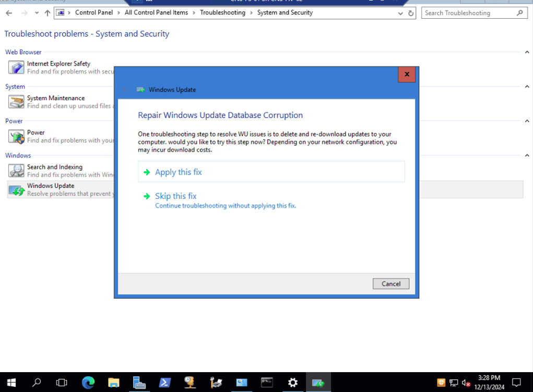Click Internet Explorer Safety link text
Image resolution: width=533 pixels, height=392 pixels.
(58, 64)
